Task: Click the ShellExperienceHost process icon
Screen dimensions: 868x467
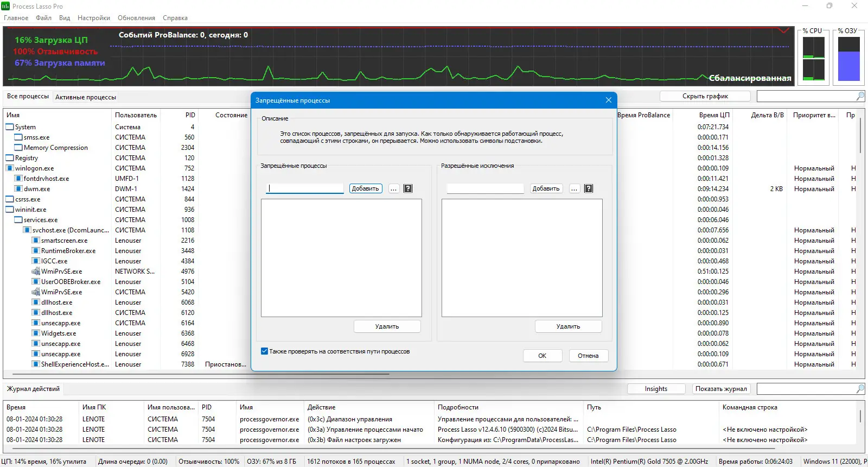Action: 36,364
